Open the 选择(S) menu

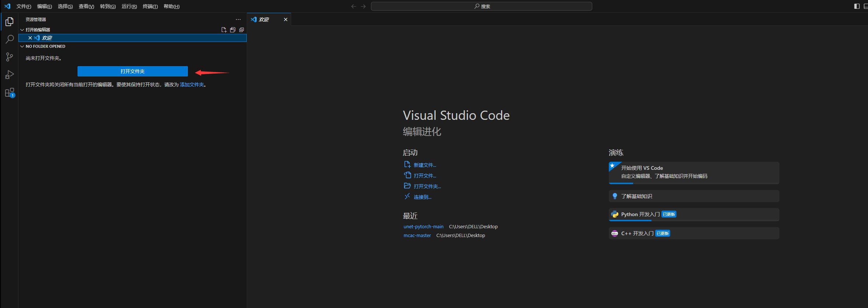(65, 6)
